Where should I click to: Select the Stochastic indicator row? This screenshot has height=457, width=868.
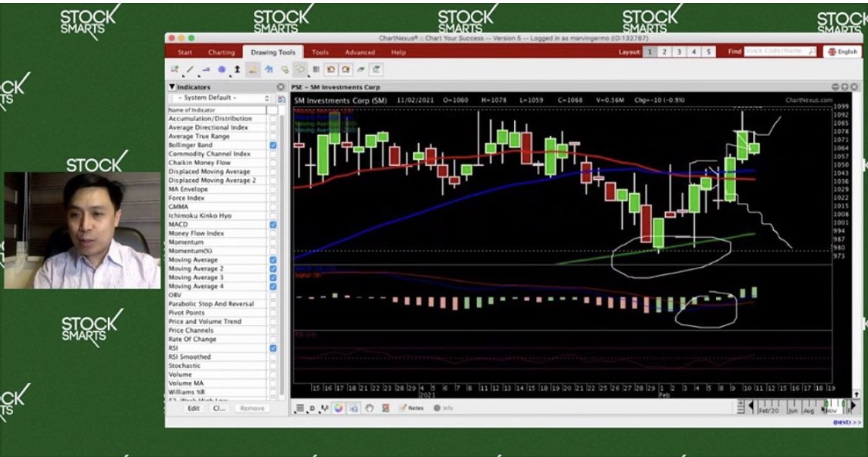[x=217, y=366]
